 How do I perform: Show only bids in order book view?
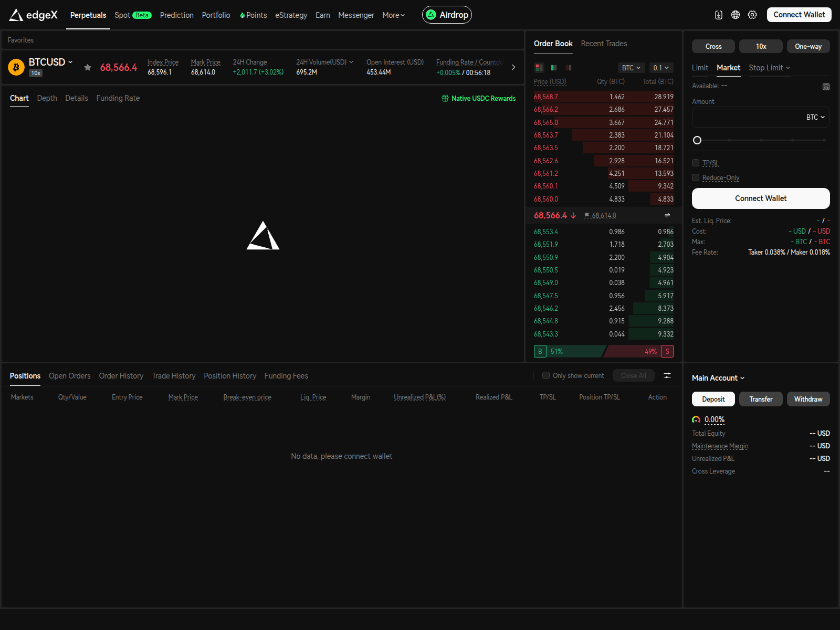point(554,68)
